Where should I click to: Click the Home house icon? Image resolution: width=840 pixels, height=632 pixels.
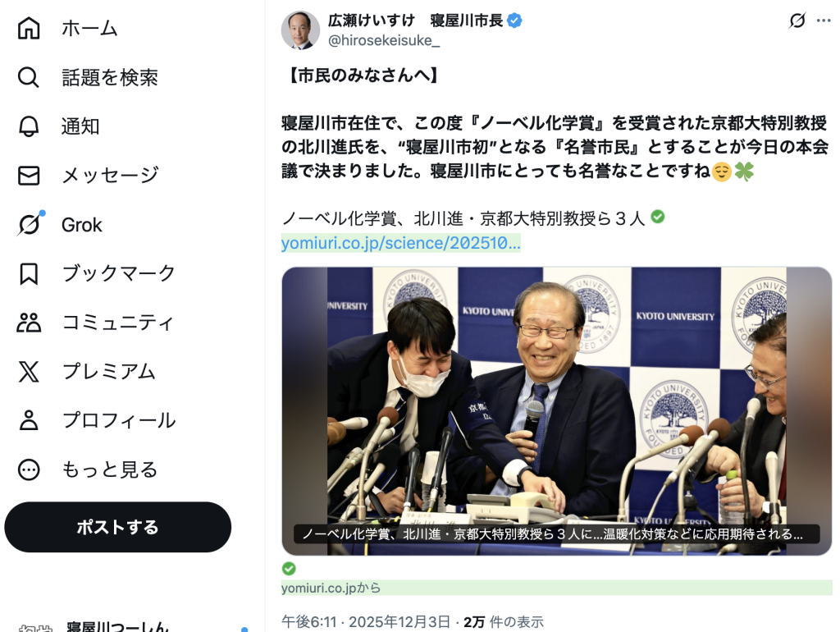pos(29,28)
